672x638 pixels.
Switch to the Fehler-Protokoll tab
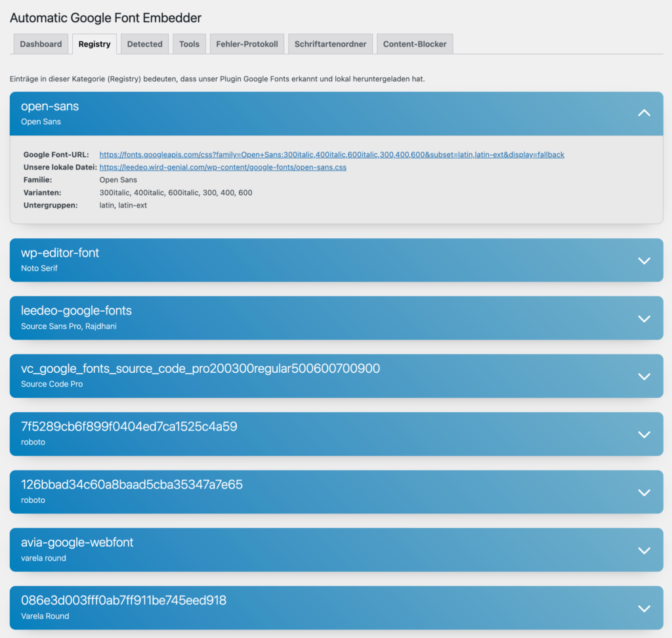[247, 43]
